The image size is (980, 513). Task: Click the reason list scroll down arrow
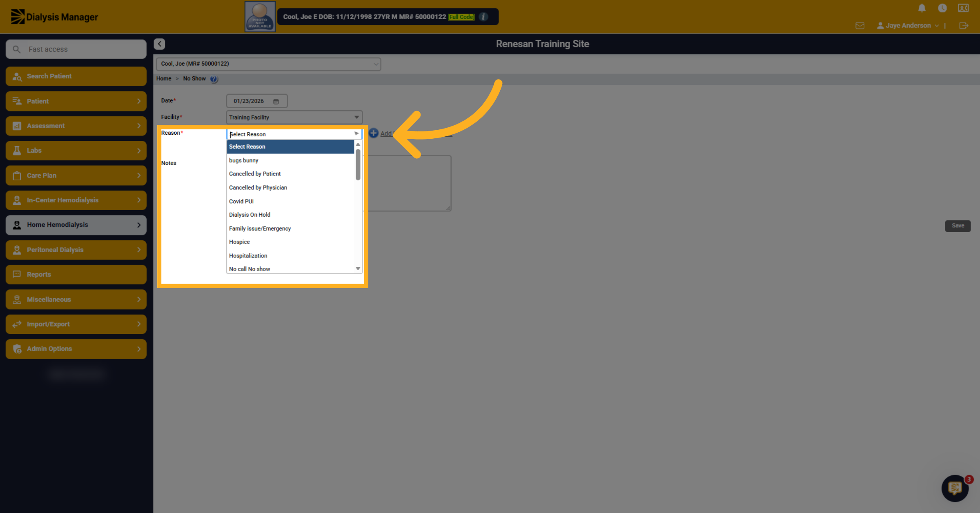(358, 269)
